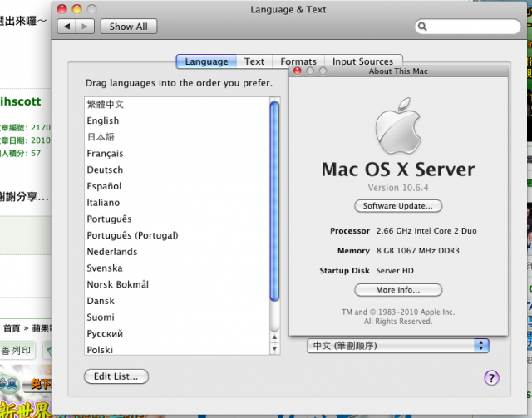
Task: Select Español in the language list
Action: pyautogui.click(x=177, y=186)
